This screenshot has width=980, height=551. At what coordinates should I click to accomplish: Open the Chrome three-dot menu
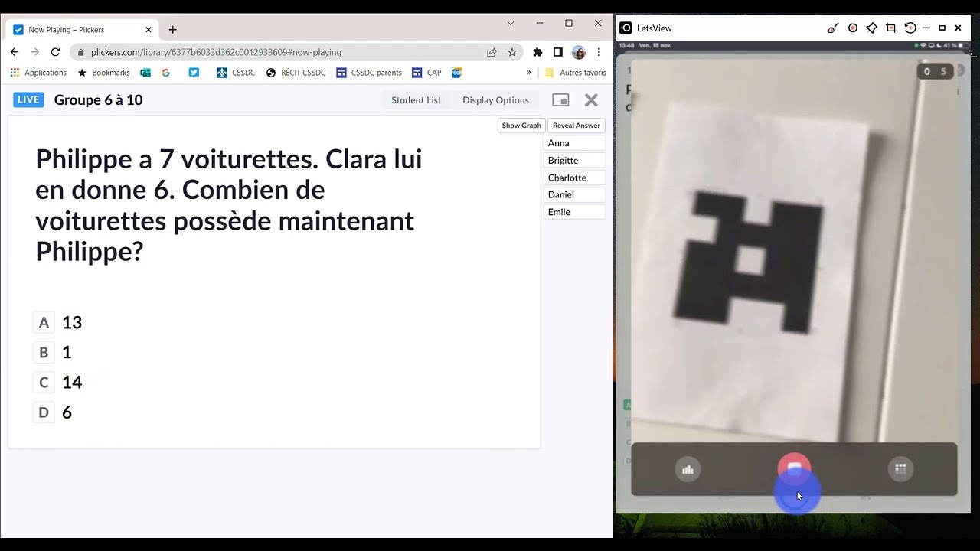click(599, 52)
